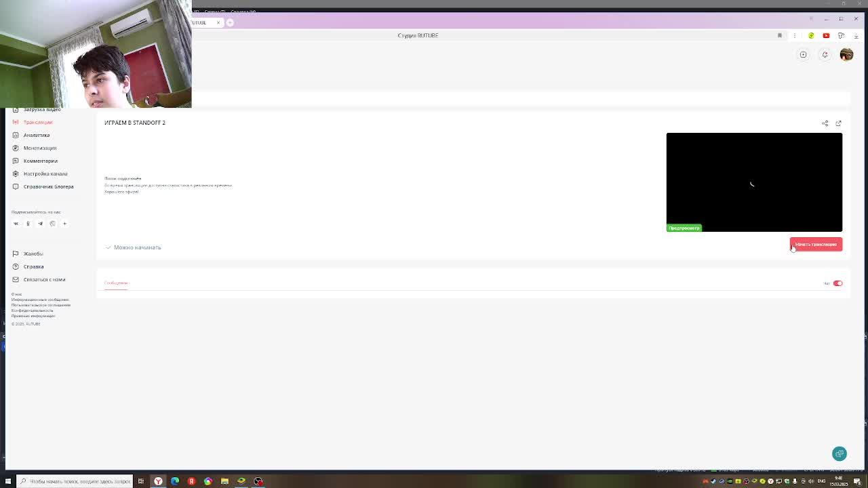Start the broadcast with the red button
Screen dimensions: 868x488
816,244
